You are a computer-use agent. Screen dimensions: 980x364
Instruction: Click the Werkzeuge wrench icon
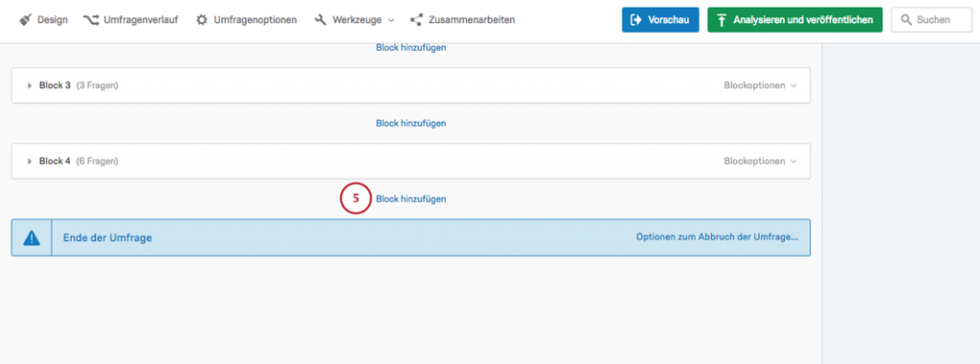click(x=321, y=20)
